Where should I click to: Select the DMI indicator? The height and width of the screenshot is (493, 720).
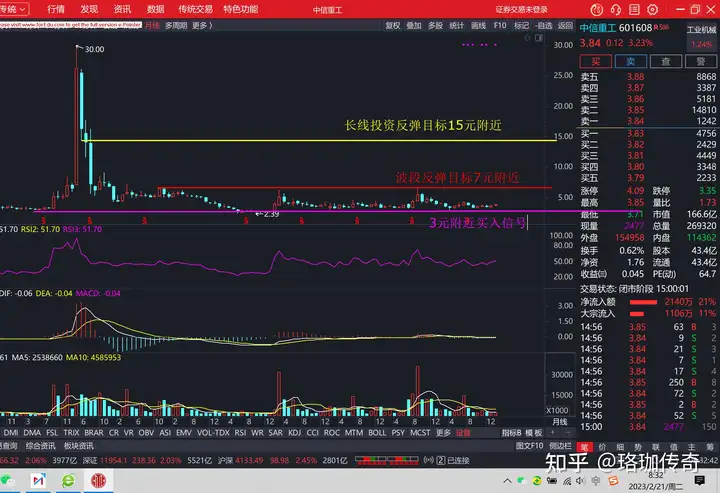tap(11, 432)
